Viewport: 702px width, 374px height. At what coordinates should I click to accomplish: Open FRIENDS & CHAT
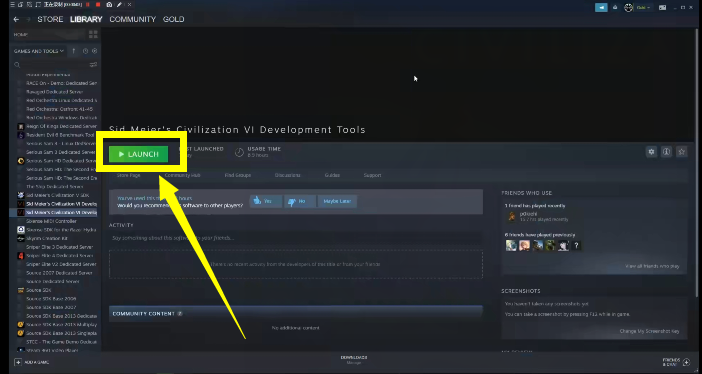pos(677,362)
